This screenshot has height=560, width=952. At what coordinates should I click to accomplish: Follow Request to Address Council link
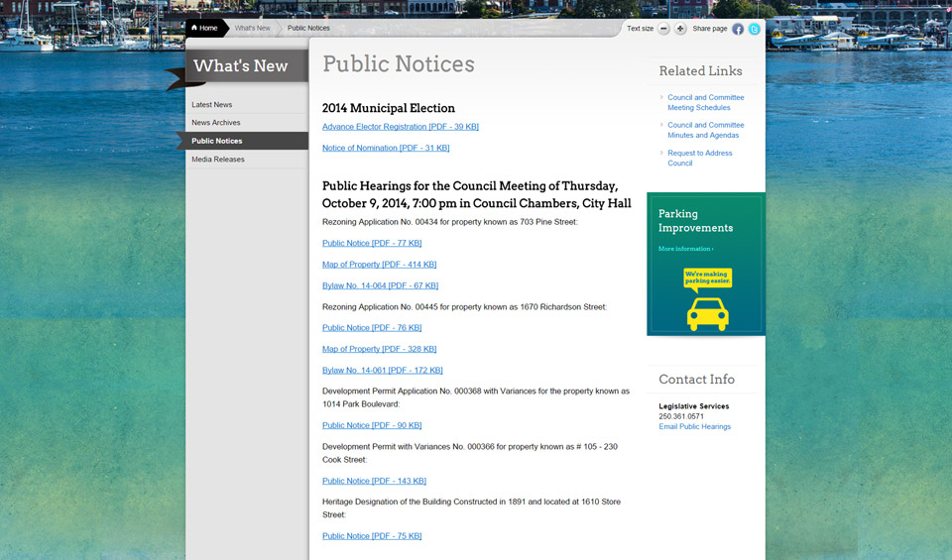(699, 158)
